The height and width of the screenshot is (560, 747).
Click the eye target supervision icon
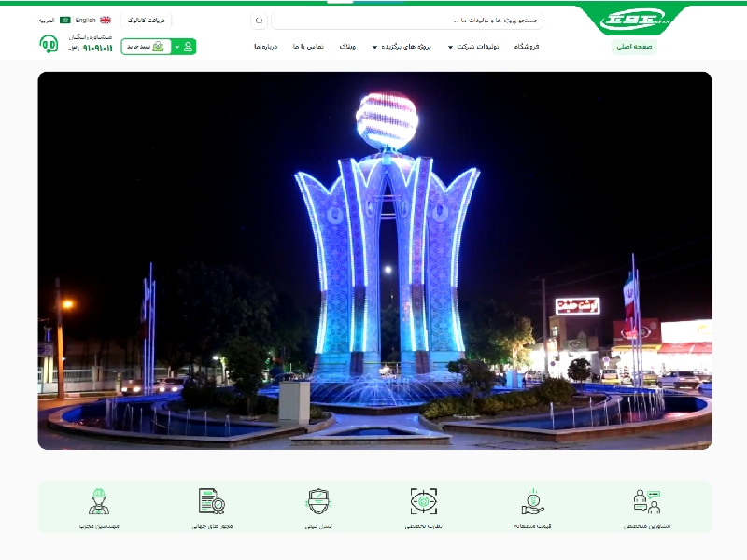pos(424,501)
